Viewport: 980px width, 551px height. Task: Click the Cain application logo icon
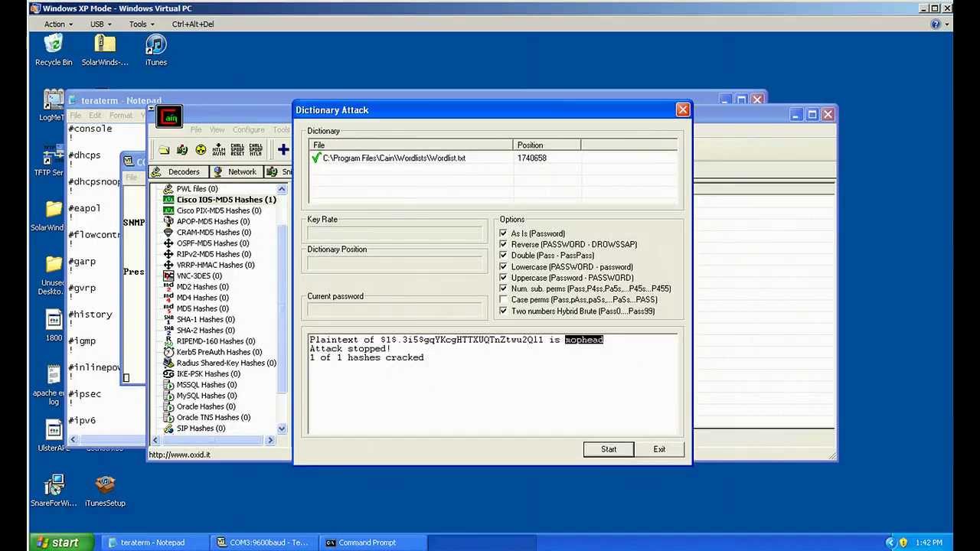[169, 117]
